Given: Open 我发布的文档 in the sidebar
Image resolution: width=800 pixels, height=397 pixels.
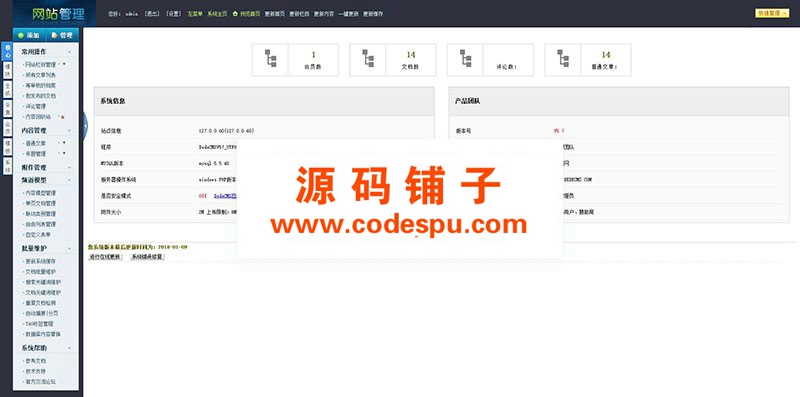Looking at the screenshot, I should coord(40,95).
